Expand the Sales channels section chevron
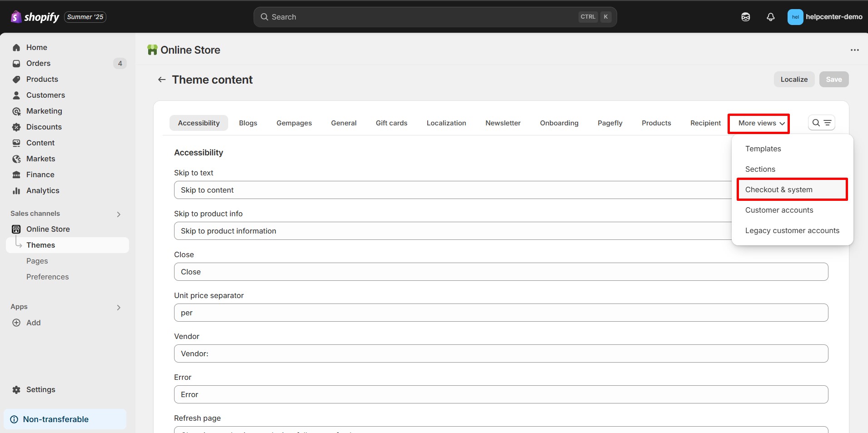 [119, 214]
